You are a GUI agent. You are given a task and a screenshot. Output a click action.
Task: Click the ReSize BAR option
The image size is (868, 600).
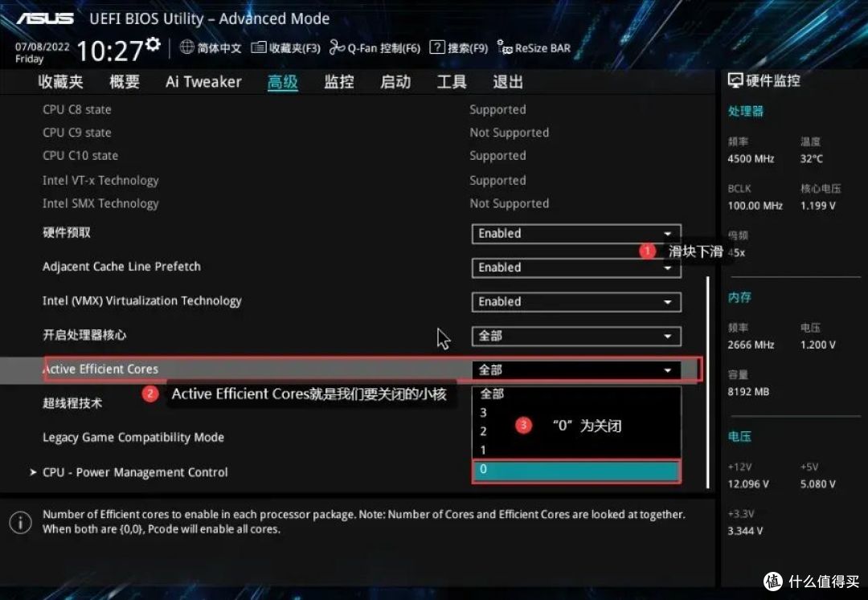point(534,48)
